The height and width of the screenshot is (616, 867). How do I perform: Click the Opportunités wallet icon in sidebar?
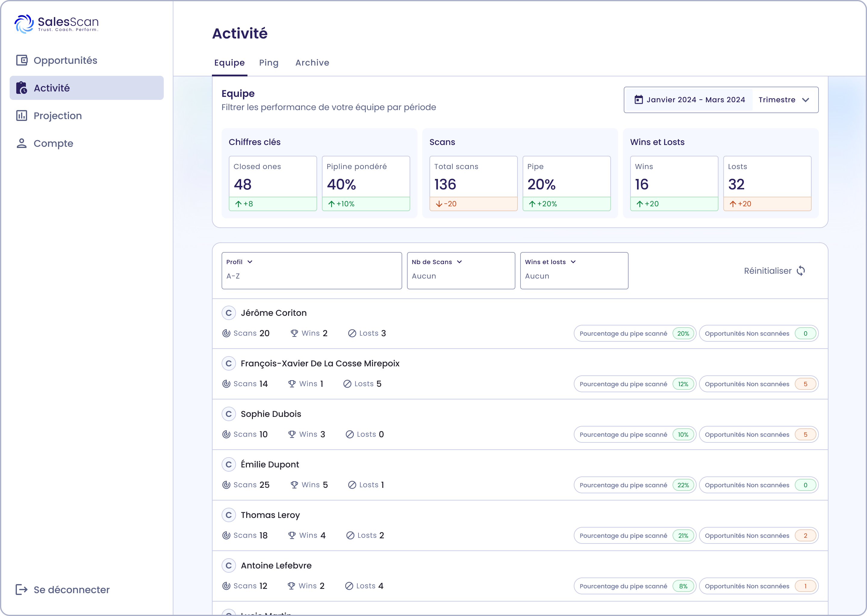pos(22,60)
